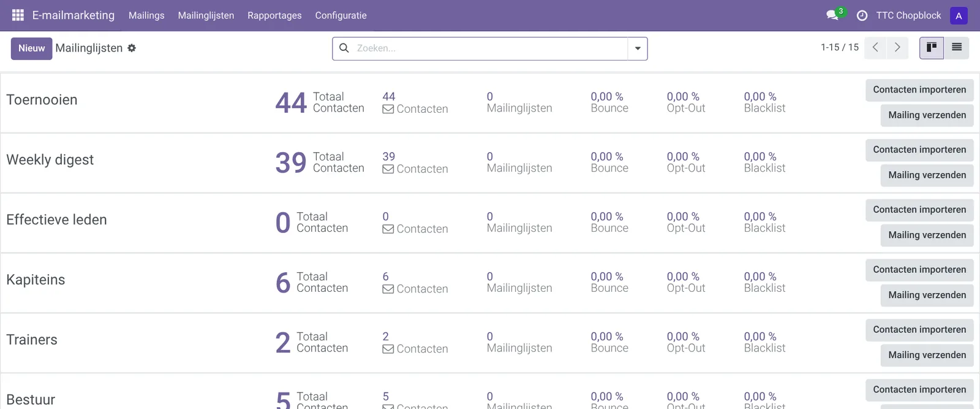
Task: Import contacts for Bestuur list
Action: pyautogui.click(x=919, y=391)
